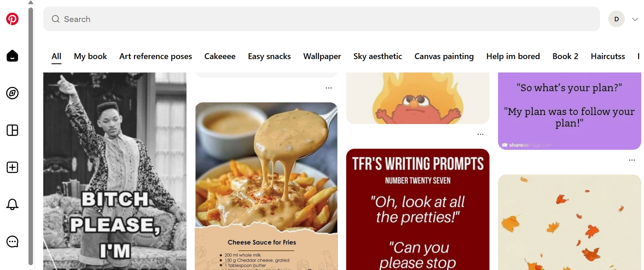Open more options below the Elmo fire pin
Viewport: 644px width, 270px height.
(481, 134)
